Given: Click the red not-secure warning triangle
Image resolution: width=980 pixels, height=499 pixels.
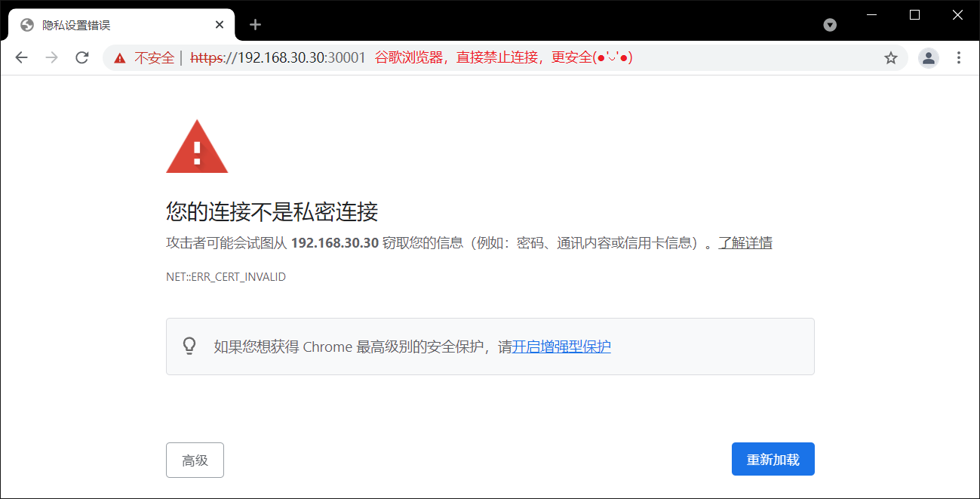Looking at the screenshot, I should [x=120, y=58].
